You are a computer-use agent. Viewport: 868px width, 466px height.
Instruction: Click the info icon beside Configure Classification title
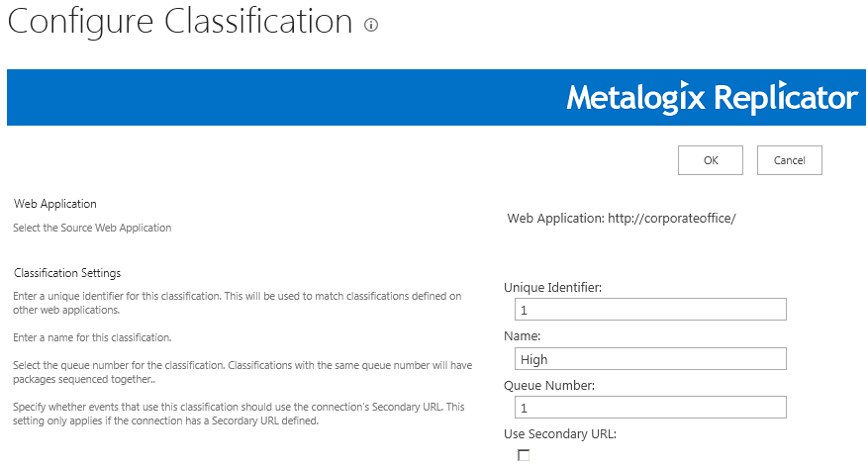pos(371,26)
